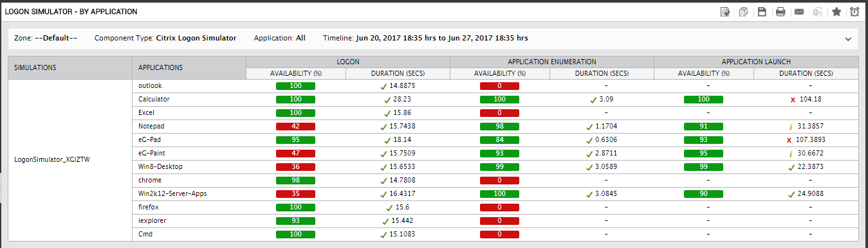The height and width of the screenshot is (248, 868).
Task: Click the edit report settings icon
Action: (725, 12)
